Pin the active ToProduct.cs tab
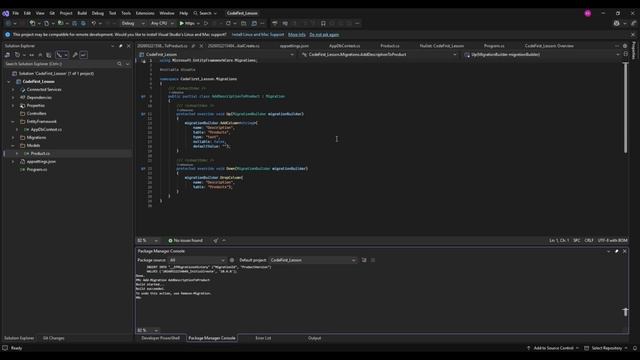640x360 pixels. [193, 46]
